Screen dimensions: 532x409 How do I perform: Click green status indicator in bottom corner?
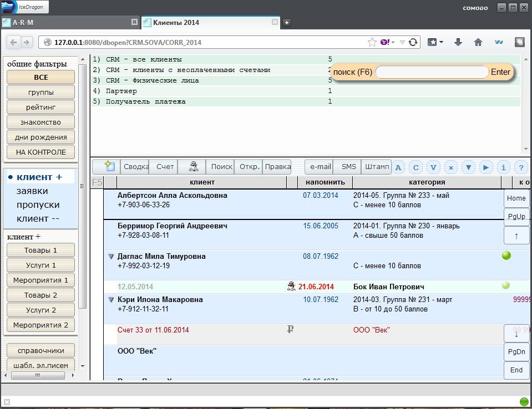tap(524, 402)
